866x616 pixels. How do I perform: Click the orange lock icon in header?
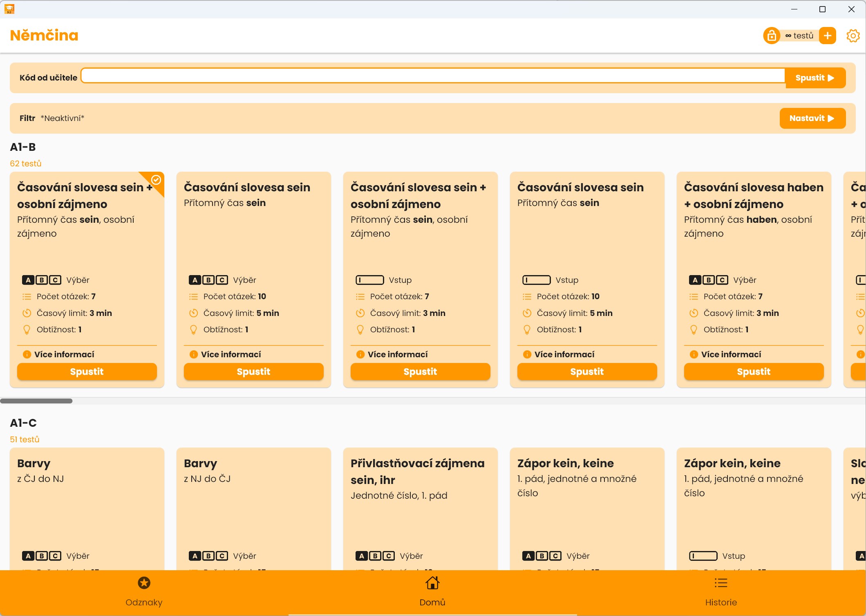point(771,36)
